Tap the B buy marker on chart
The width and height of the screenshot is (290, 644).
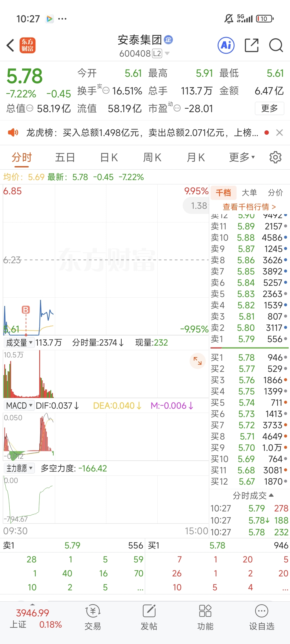click(x=26, y=310)
